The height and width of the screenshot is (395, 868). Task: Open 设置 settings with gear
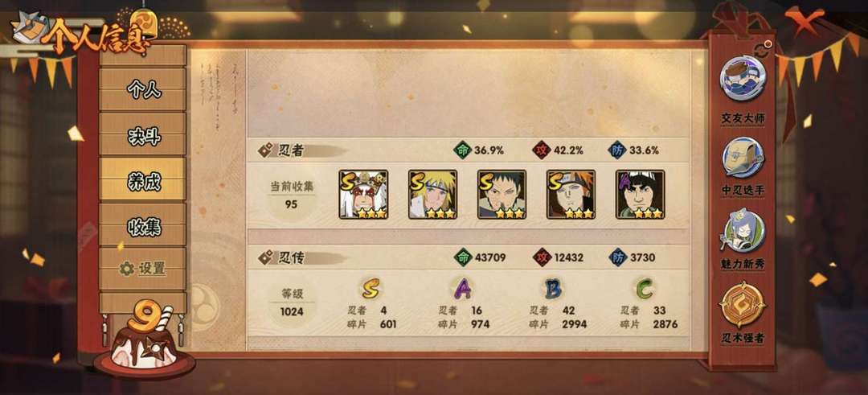click(143, 269)
